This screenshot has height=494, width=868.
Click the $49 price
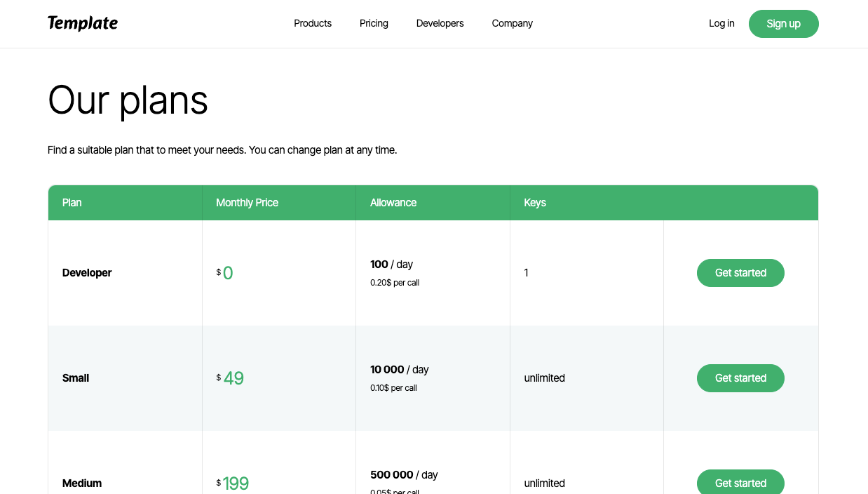(230, 378)
